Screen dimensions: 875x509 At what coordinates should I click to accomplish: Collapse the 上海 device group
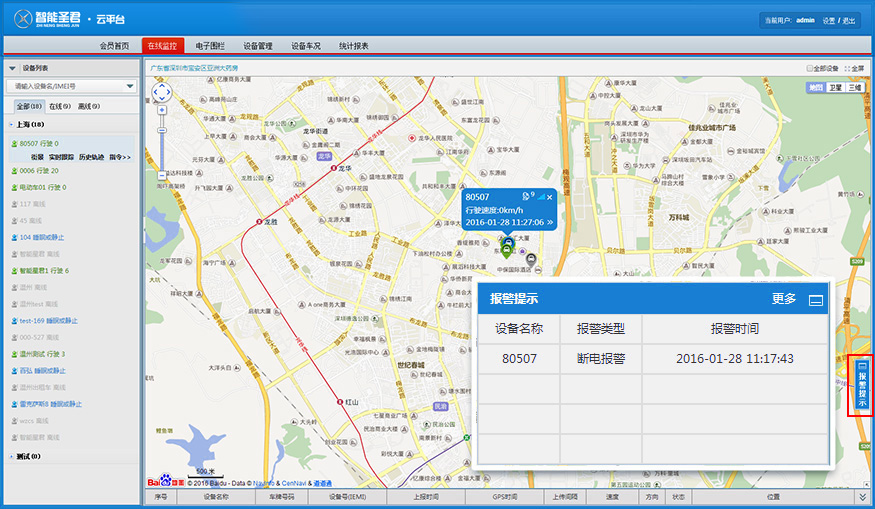point(10,125)
